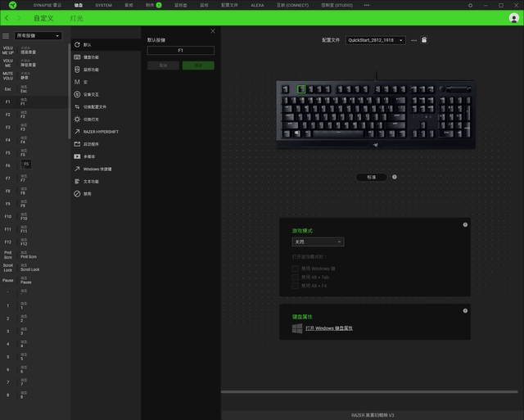Click the 取消 cancel button

163,65
